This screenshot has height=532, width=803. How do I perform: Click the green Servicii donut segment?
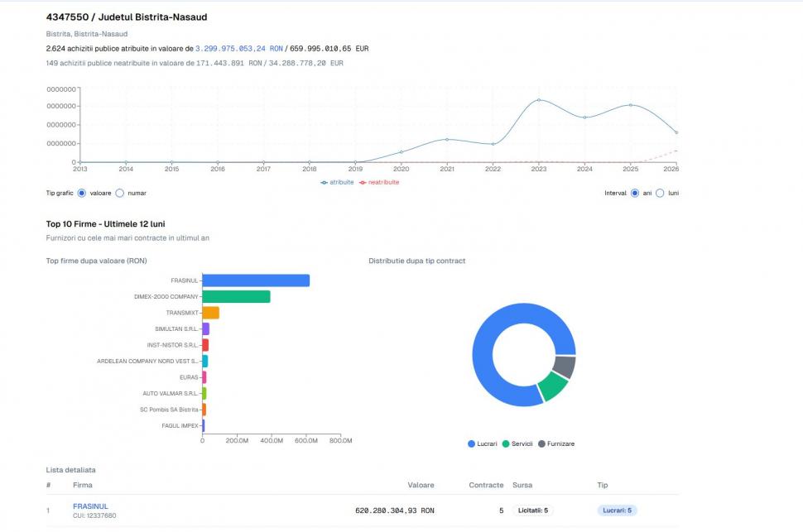pos(552,386)
